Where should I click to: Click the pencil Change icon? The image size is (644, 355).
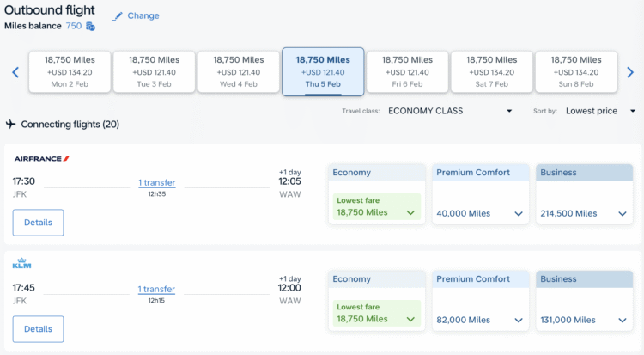[x=118, y=16]
